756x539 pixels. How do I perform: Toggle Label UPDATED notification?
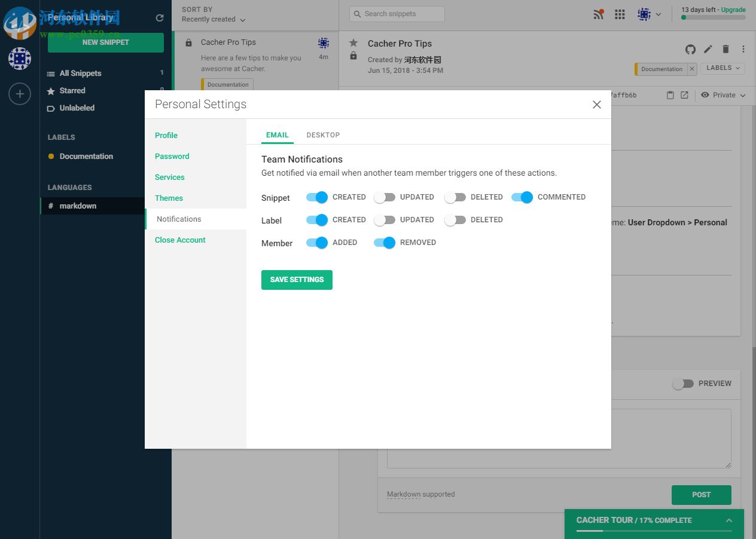point(385,220)
